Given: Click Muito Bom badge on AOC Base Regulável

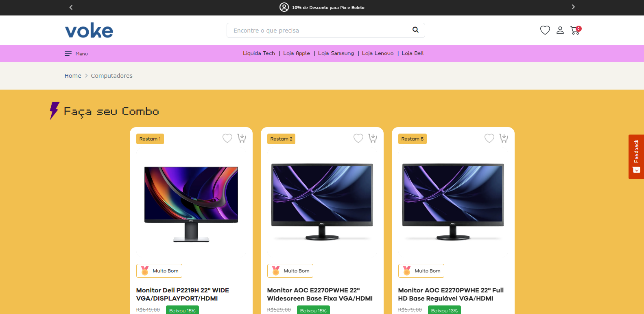Looking at the screenshot, I should [421, 271].
